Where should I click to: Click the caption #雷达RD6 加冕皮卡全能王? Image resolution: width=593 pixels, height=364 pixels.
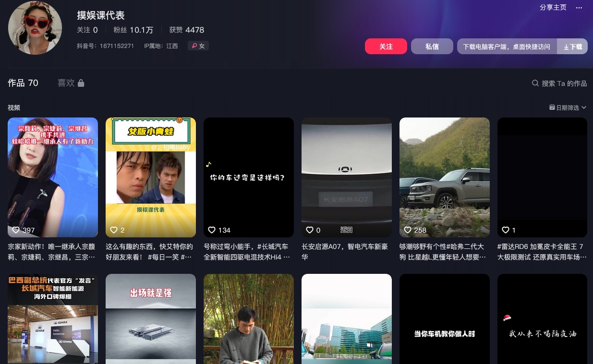tap(542, 252)
